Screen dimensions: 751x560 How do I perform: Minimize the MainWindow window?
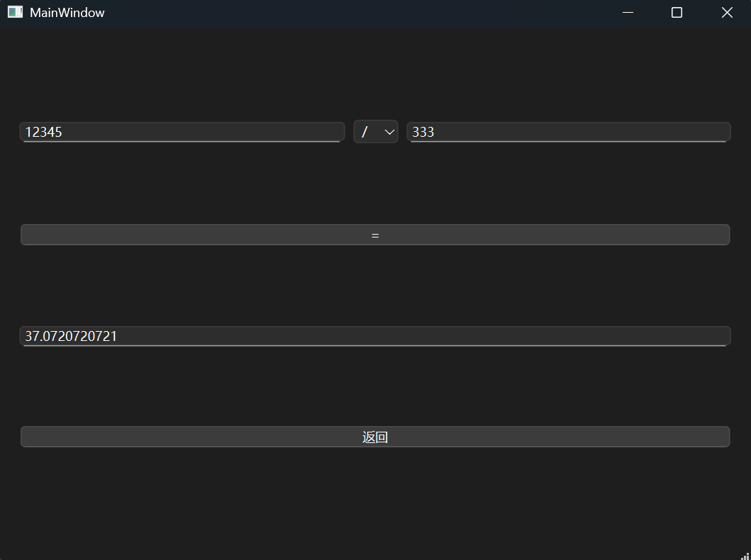point(628,12)
